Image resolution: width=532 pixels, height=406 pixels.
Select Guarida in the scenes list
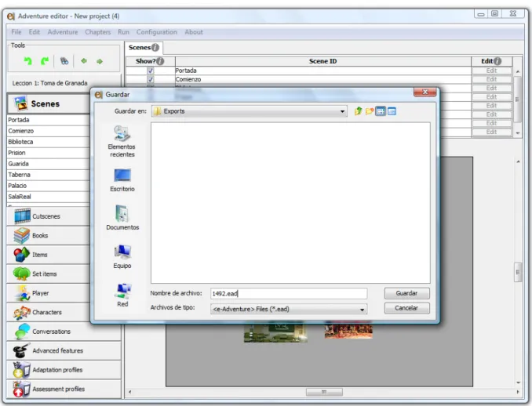pyautogui.click(x=48, y=164)
